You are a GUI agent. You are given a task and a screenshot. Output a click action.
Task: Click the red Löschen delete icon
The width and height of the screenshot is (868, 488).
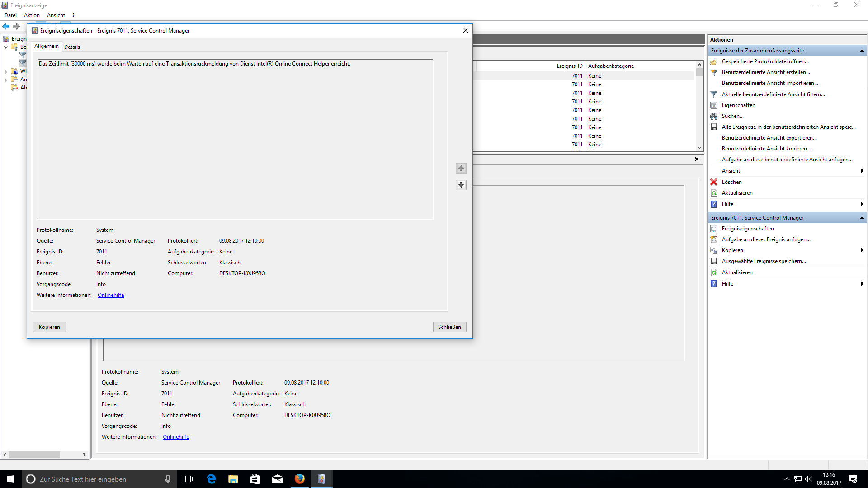(714, 182)
